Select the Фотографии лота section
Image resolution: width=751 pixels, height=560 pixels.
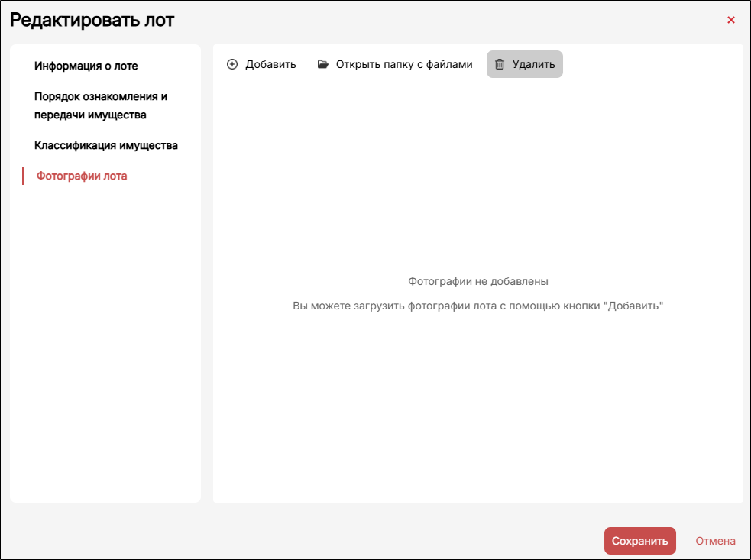pyautogui.click(x=82, y=176)
